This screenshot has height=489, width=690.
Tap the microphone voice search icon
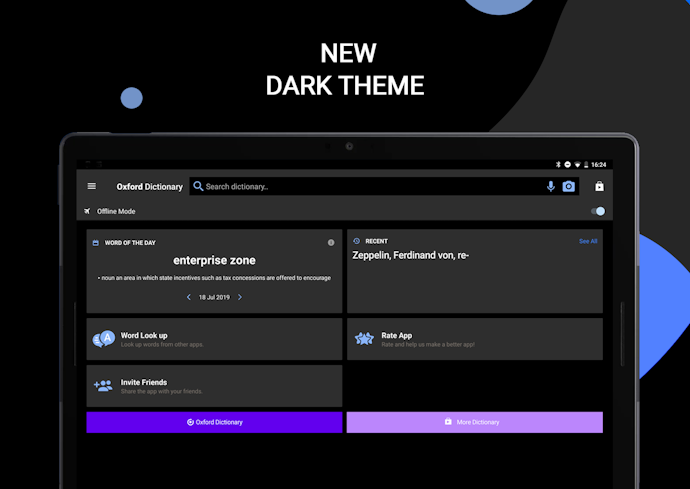pyautogui.click(x=551, y=187)
